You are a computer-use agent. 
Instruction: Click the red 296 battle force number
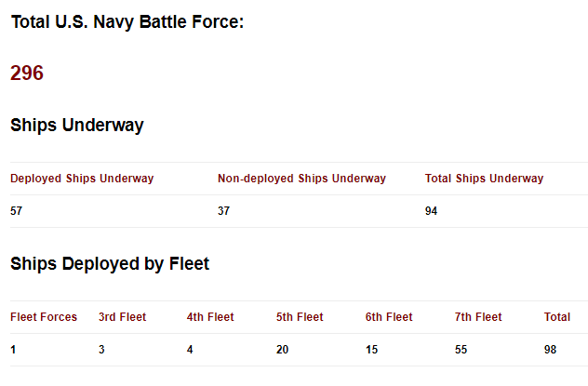(x=27, y=73)
